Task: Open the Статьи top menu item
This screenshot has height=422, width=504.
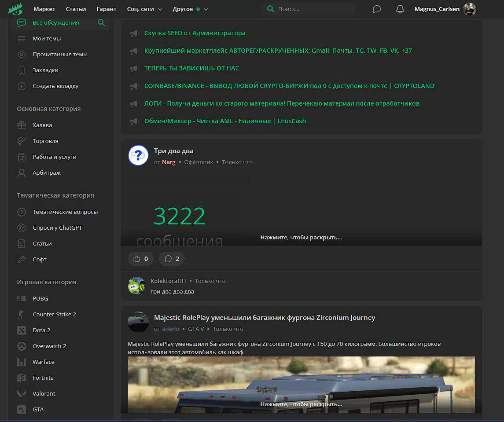Action: coord(76,9)
